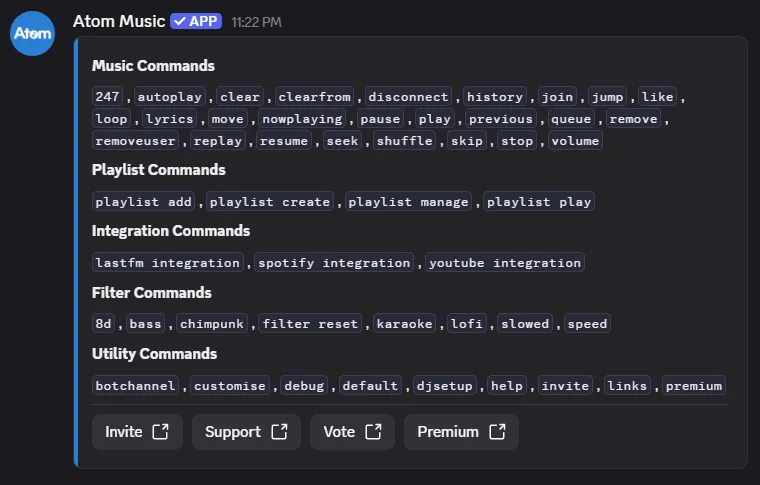Click the 'move' command tag
The image size is (760, 485).
click(228, 119)
